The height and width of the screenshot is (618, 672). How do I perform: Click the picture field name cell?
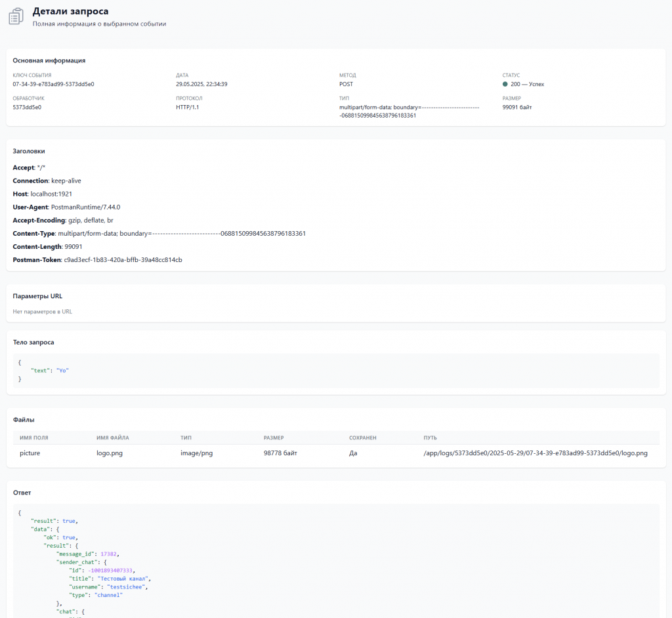pyautogui.click(x=30, y=453)
